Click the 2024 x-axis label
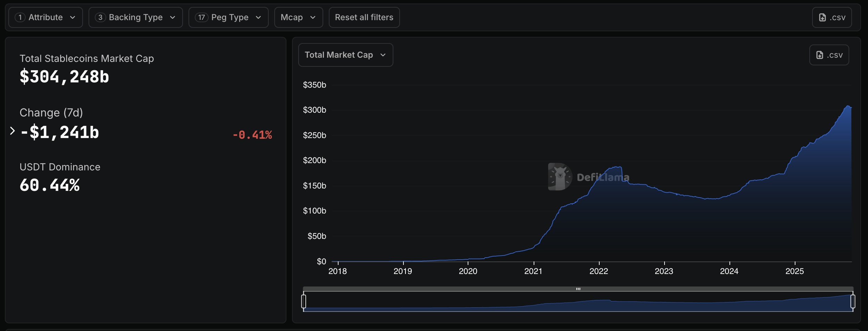 coord(729,271)
